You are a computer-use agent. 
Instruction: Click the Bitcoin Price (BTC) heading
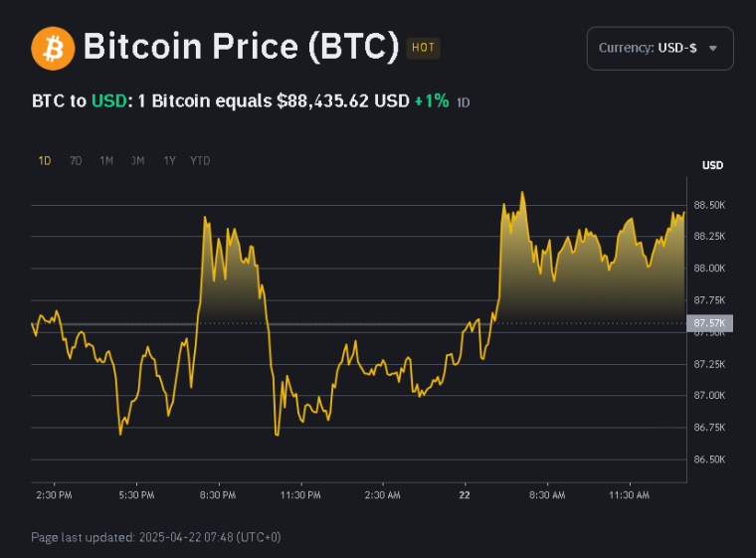pos(241,48)
